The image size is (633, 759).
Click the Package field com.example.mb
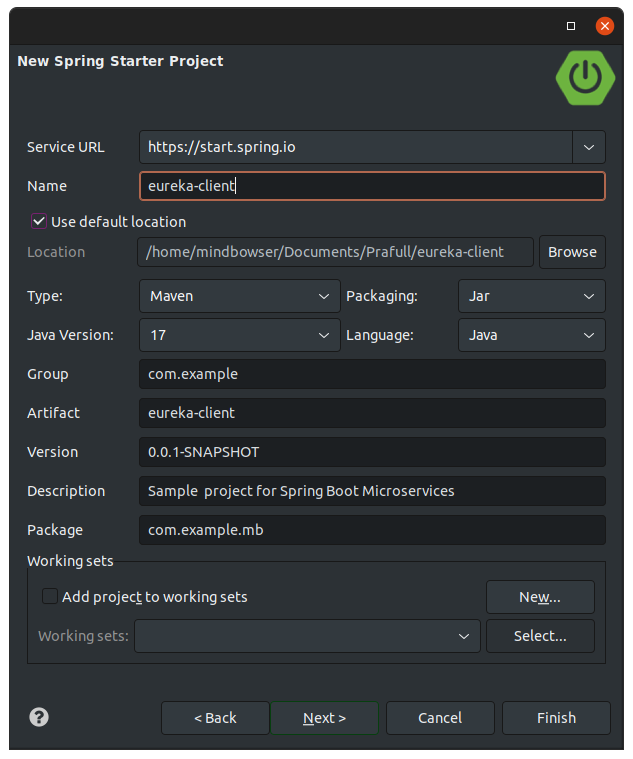(x=372, y=530)
